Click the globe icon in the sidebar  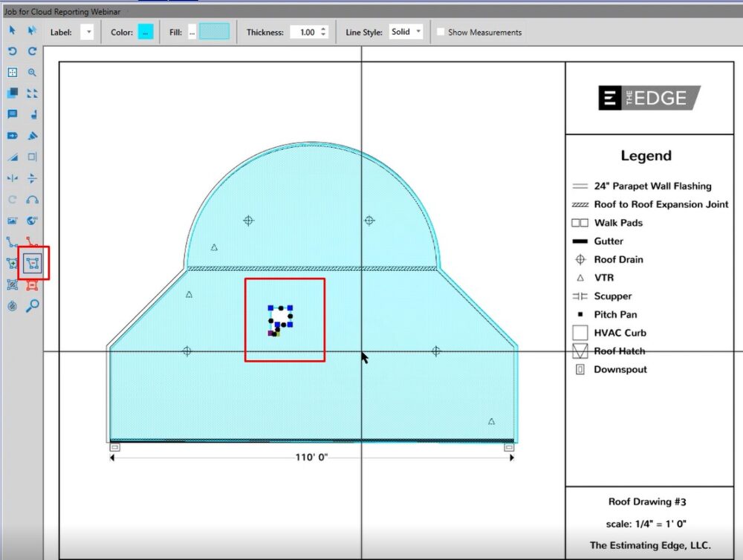click(31, 220)
